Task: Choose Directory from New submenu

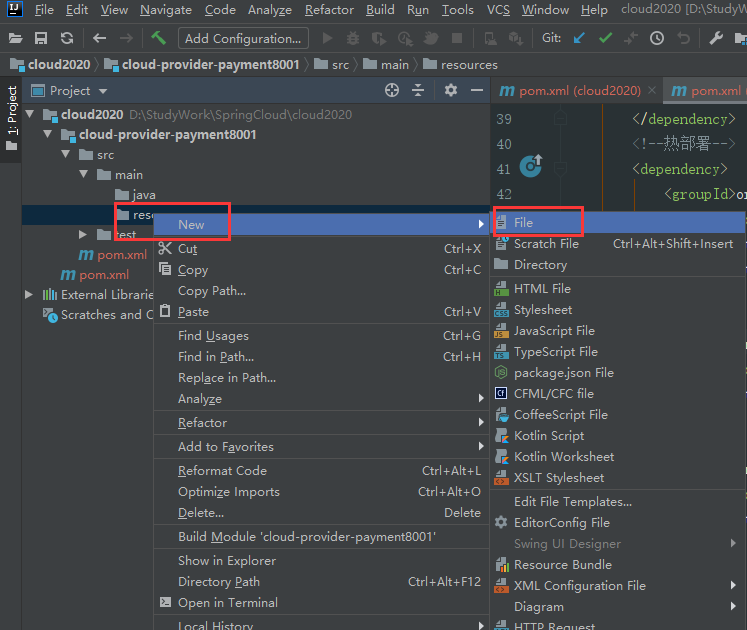Action: pos(617,265)
